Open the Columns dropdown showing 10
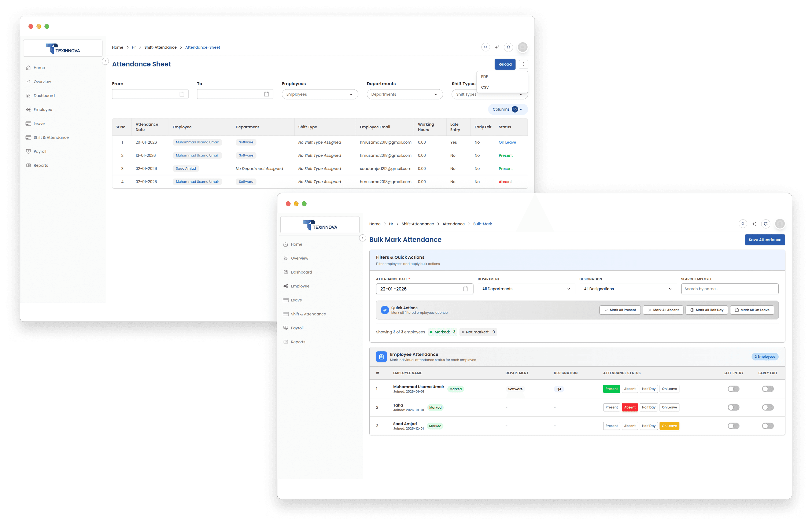812x523 pixels. 507,109
